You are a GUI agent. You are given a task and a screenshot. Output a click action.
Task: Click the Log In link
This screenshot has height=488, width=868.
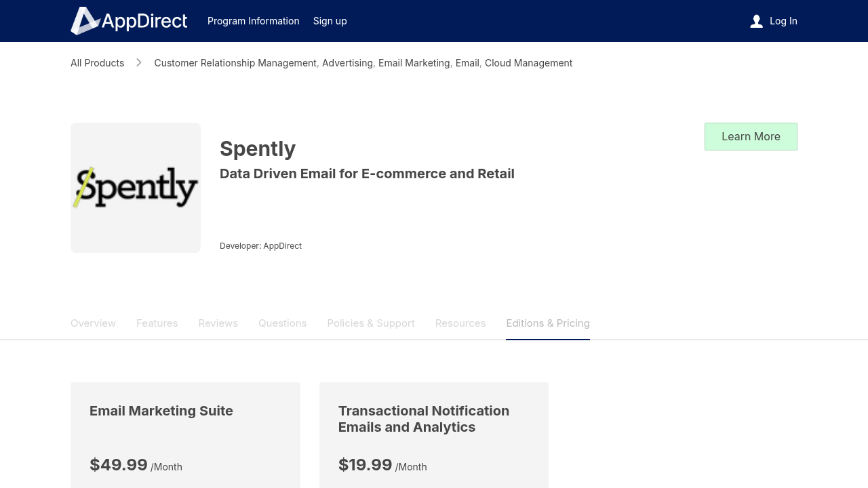[x=783, y=21]
